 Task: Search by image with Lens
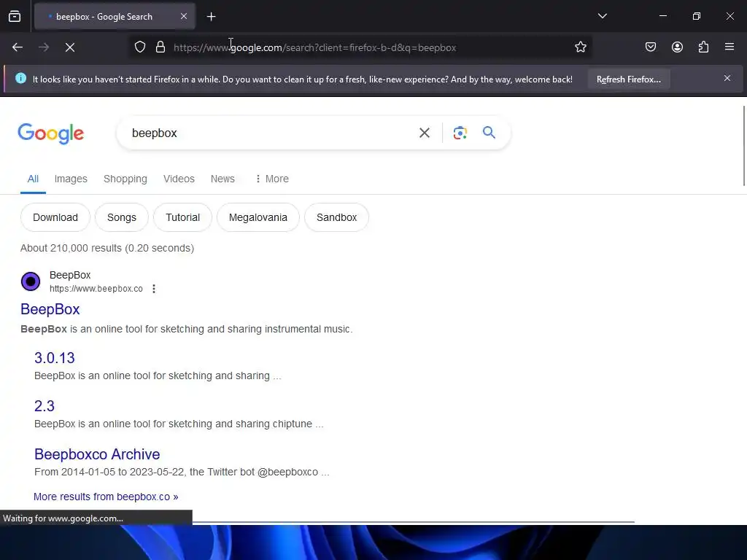460,133
